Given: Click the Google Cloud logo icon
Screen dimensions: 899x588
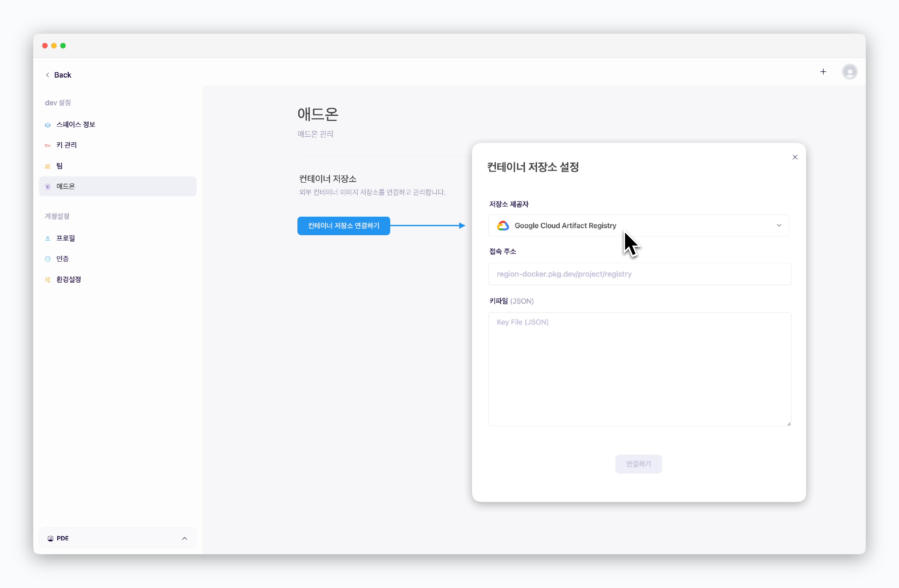Looking at the screenshot, I should click(503, 225).
